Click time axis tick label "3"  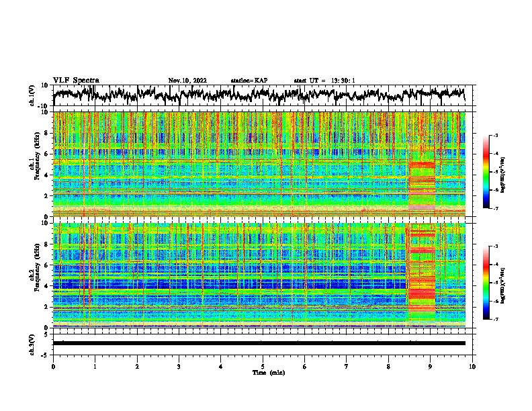(179, 367)
